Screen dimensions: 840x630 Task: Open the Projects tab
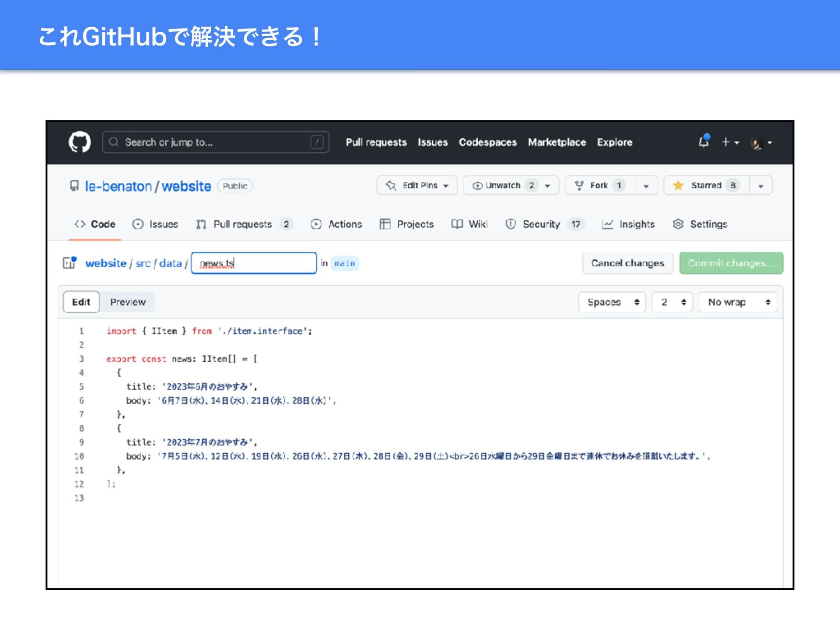[x=407, y=224]
